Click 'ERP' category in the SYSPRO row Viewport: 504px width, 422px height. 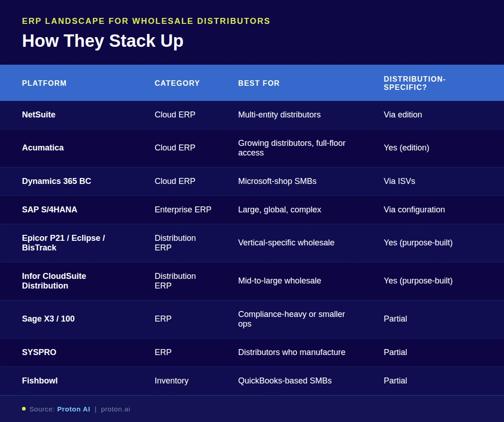click(163, 352)
